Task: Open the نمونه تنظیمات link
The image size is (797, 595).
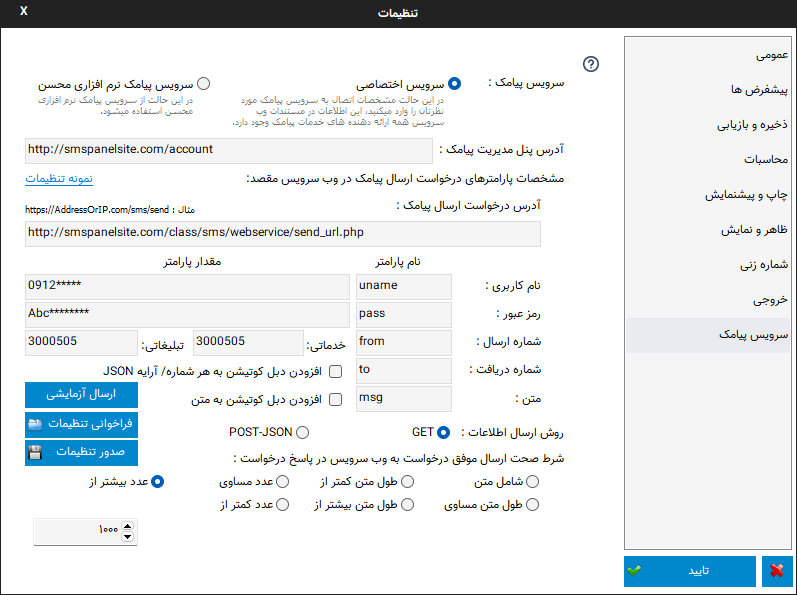Action: (59, 179)
